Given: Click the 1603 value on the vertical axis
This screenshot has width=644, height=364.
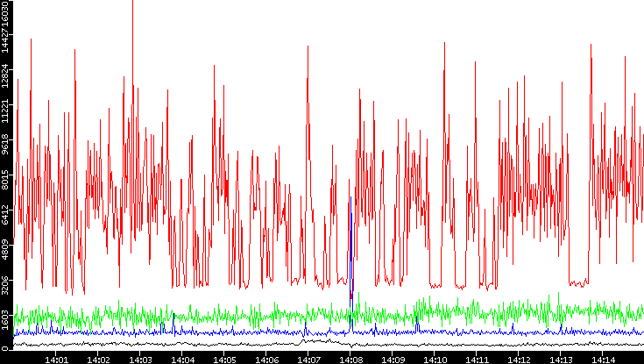Looking at the screenshot, I should pos(5,319).
